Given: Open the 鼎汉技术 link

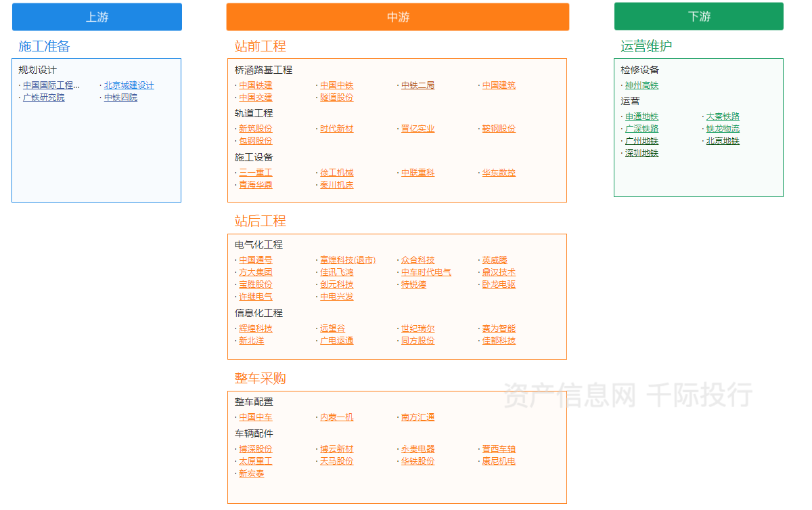Looking at the screenshot, I should tap(499, 272).
